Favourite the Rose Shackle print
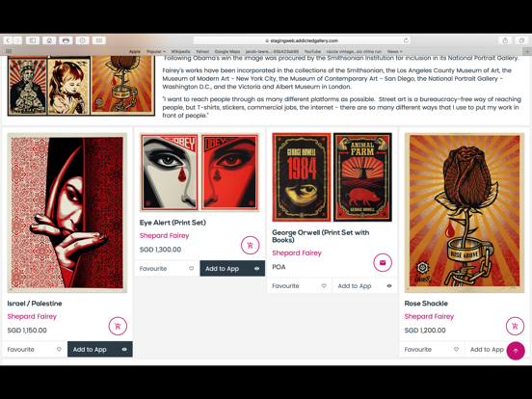 [x=432, y=349]
